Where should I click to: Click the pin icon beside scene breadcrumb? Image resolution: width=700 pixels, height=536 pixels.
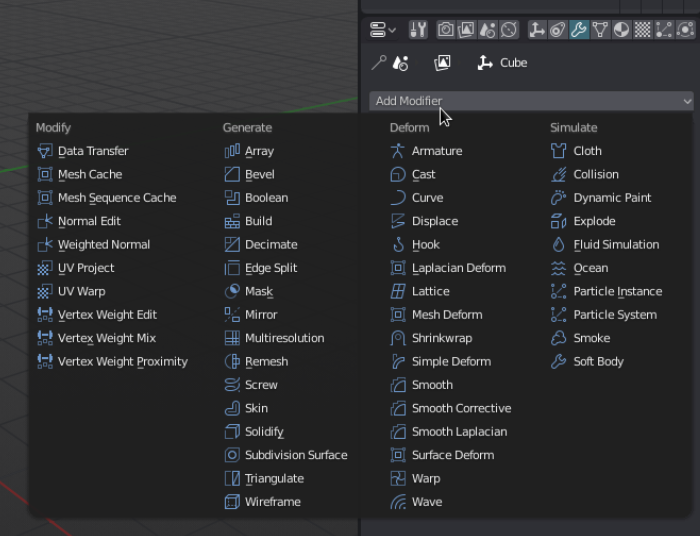[379, 62]
